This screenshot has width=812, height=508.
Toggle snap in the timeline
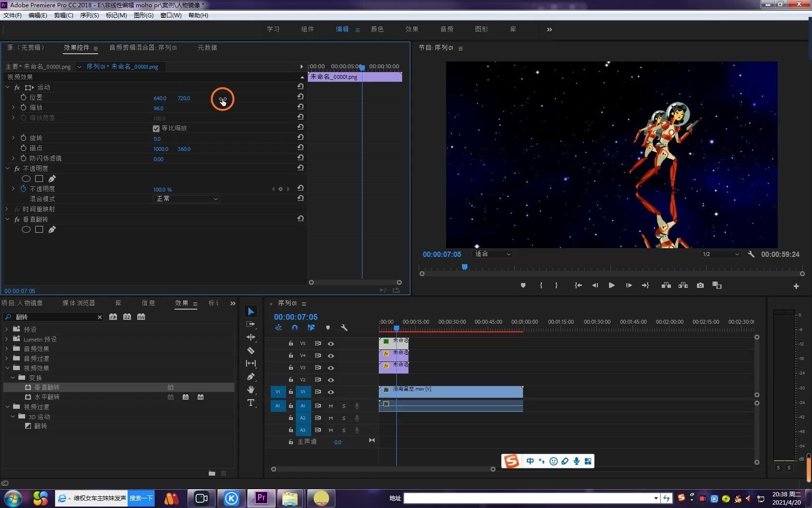295,328
